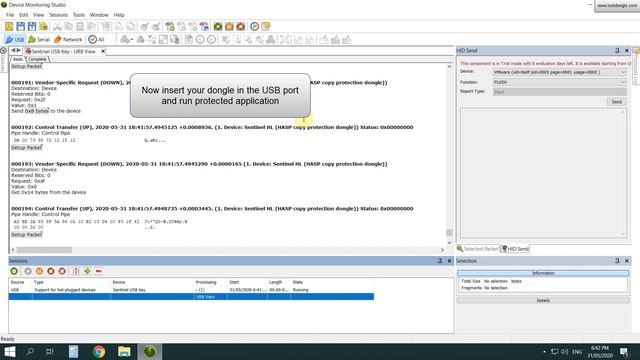This screenshot has height=360, width=640.
Task: Open the Help menu
Action: tap(119, 15)
